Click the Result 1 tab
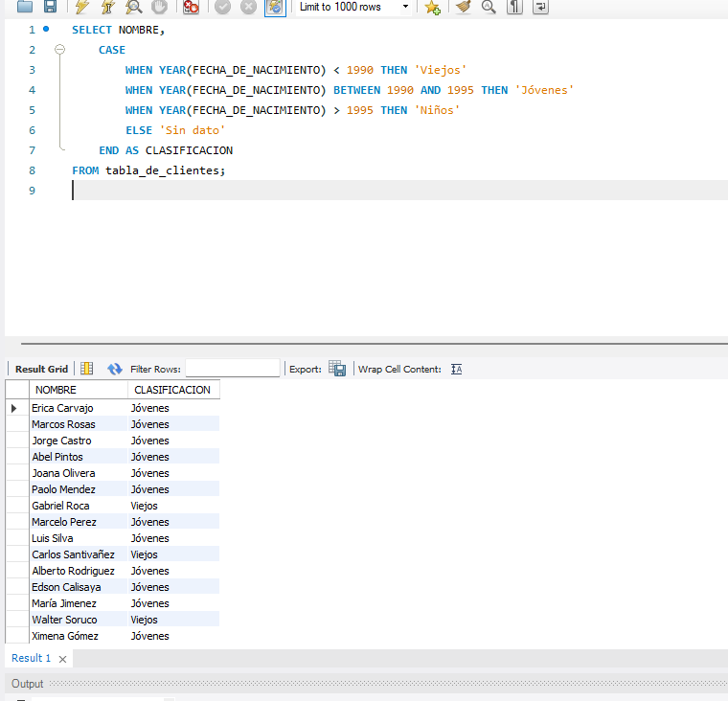This screenshot has width=728, height=701. (31, 659)
